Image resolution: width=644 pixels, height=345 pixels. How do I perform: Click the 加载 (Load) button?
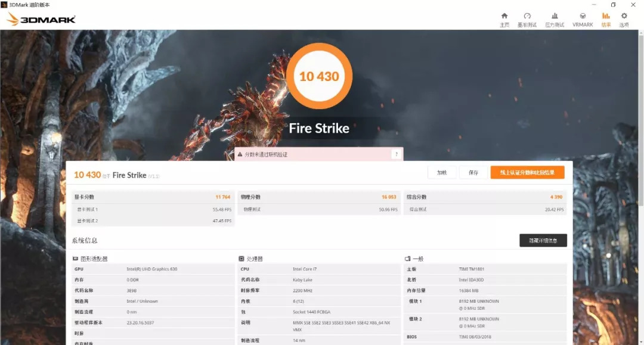coord(442,172)
